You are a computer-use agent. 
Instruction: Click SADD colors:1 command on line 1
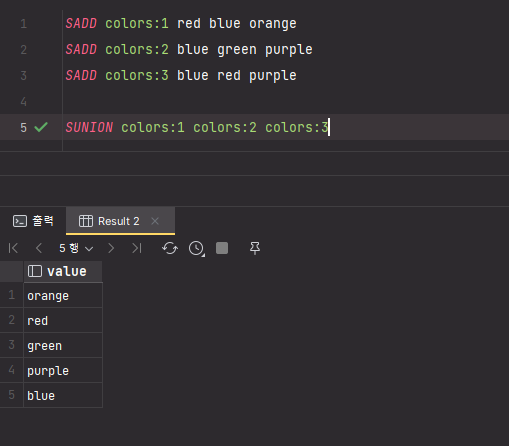coord(181,24)
